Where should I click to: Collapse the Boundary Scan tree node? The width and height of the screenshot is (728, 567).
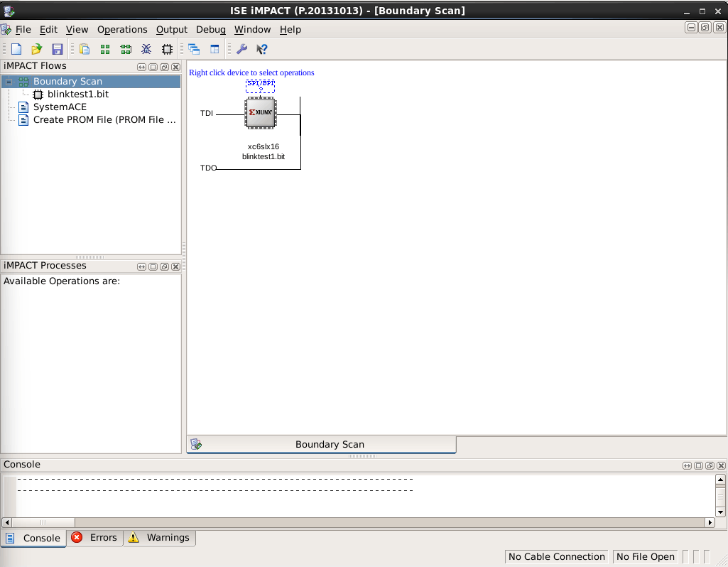tap(9, 82)
